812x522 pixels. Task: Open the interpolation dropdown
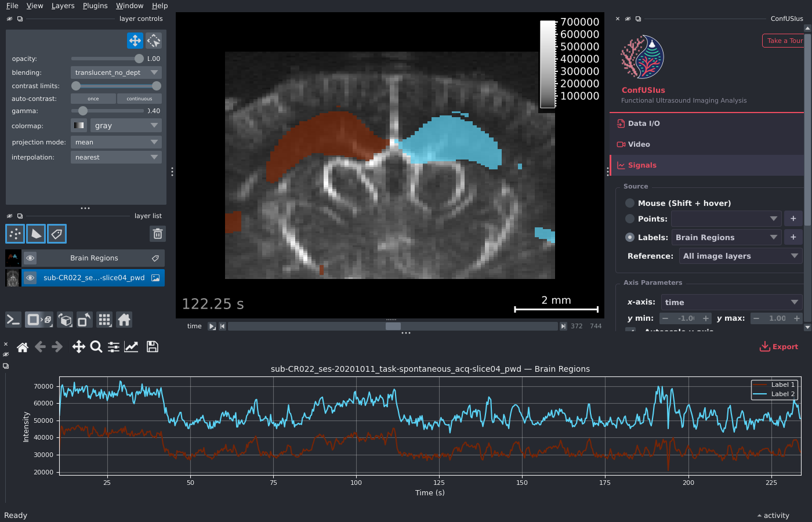click(x=116, y=157)
